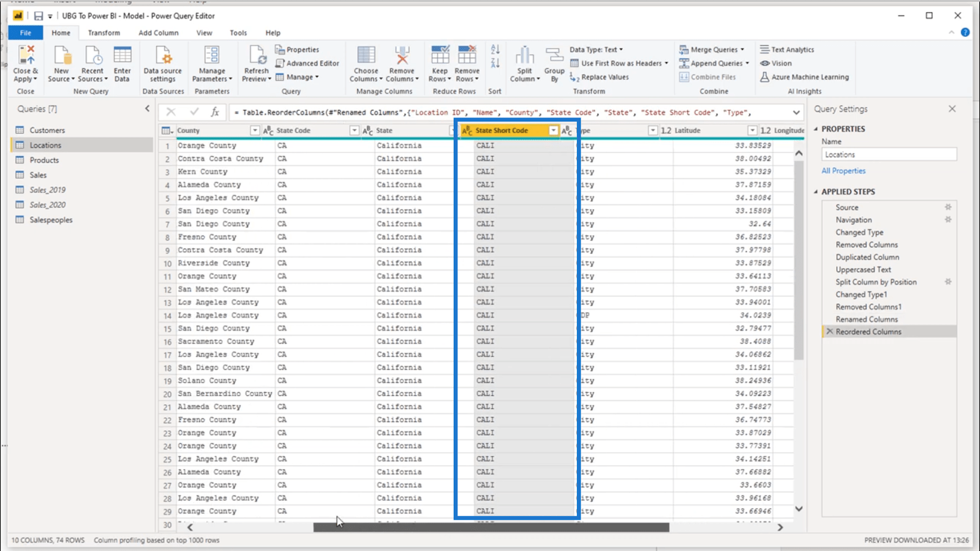Viewport: 980px width, 551px height.
Task: Open Recent Sources
Action: click(92, 64)
